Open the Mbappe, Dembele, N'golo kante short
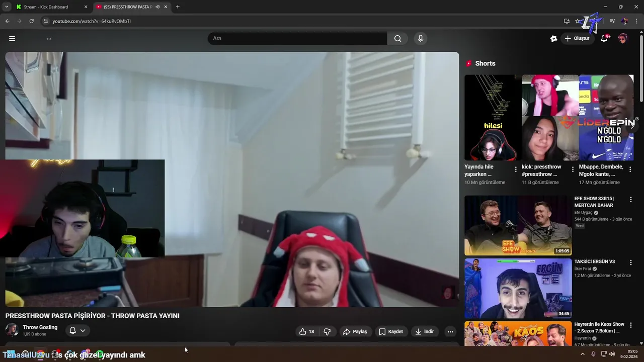The width and height of the screenshot is (644, 362). pos(606,118)
